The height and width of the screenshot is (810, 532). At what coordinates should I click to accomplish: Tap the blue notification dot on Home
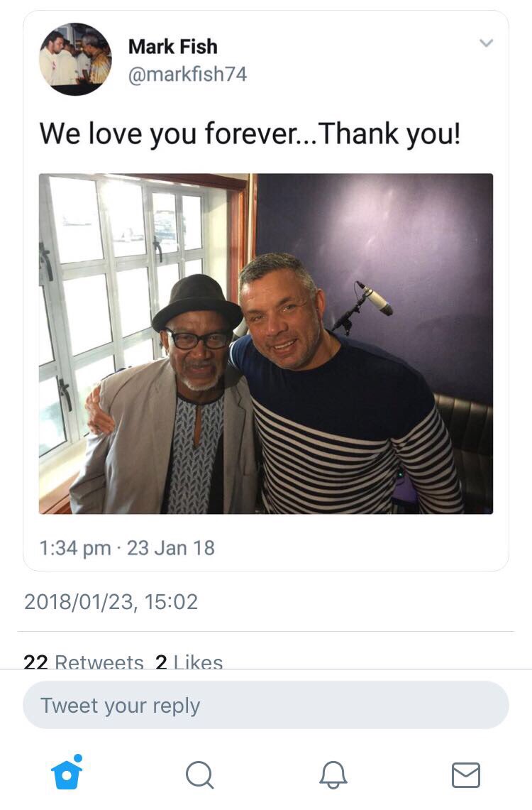[x=78, y=758]
